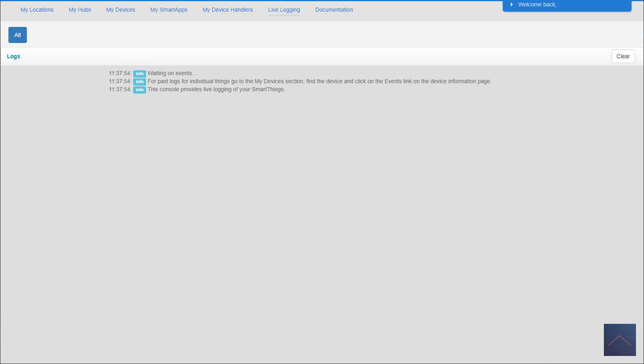Screen dimensions: 644x364
Task: Click the "For past logs" log message
Action: tap(319, 81)
